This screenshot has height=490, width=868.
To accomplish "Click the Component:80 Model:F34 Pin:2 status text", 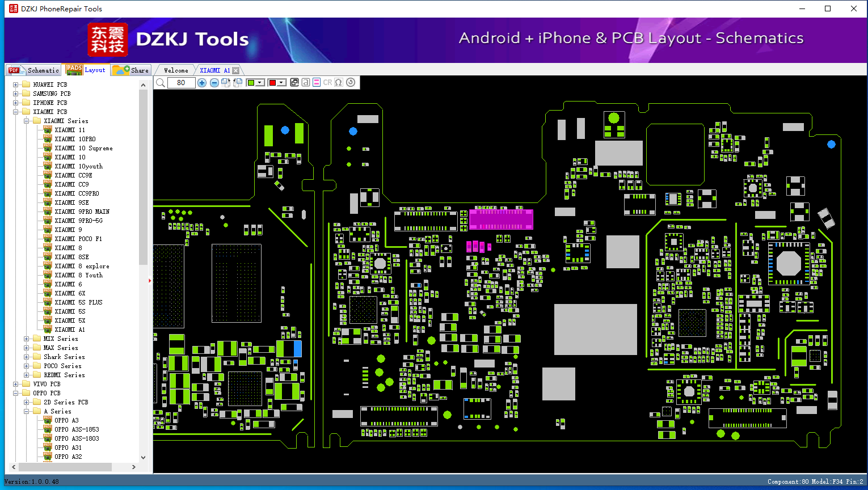I will [815, 481].
